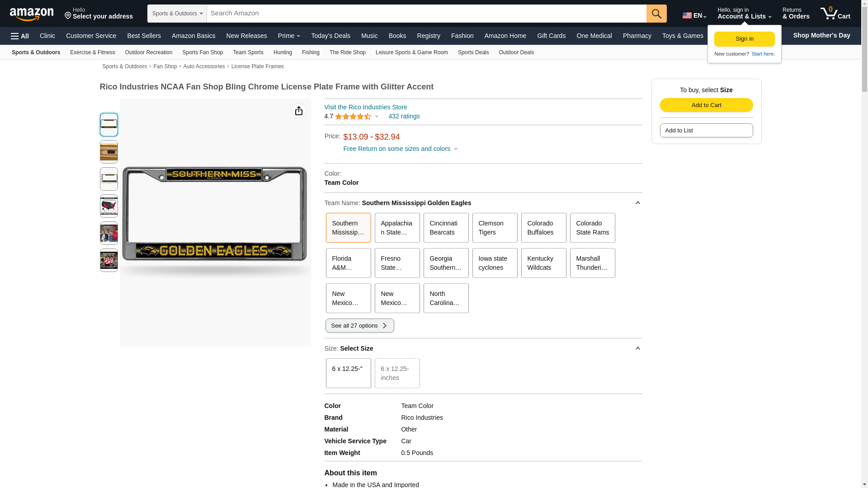Click the star rating icon
This screenshot has height=488, width=868.
pyautogui.click(x=353, y=117)
